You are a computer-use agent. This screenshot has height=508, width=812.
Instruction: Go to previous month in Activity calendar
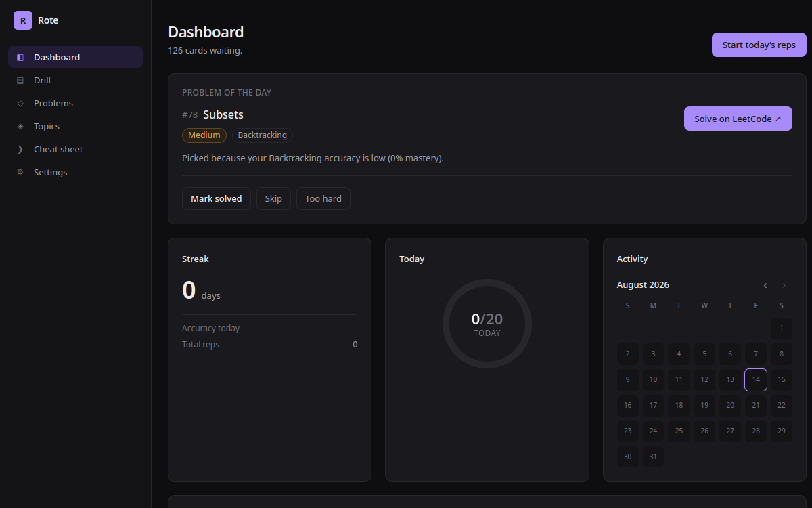click(x=765, y=285)
